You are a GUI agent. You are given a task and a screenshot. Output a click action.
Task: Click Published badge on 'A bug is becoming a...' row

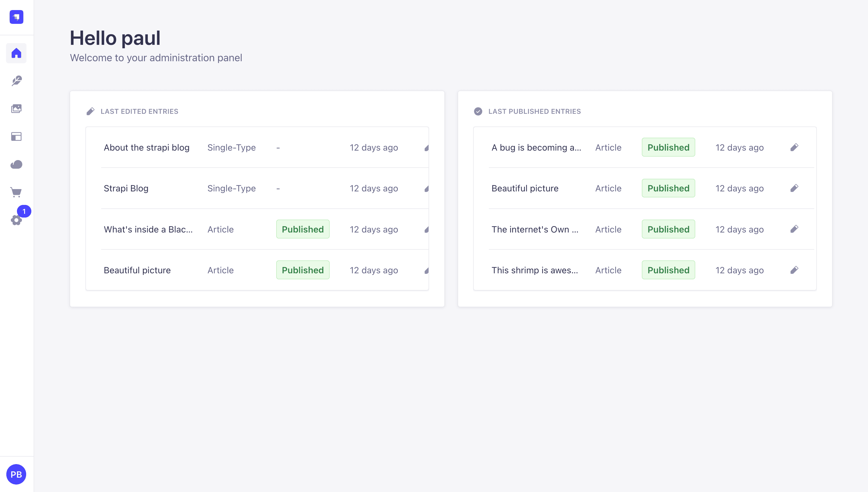click(668, 147)
